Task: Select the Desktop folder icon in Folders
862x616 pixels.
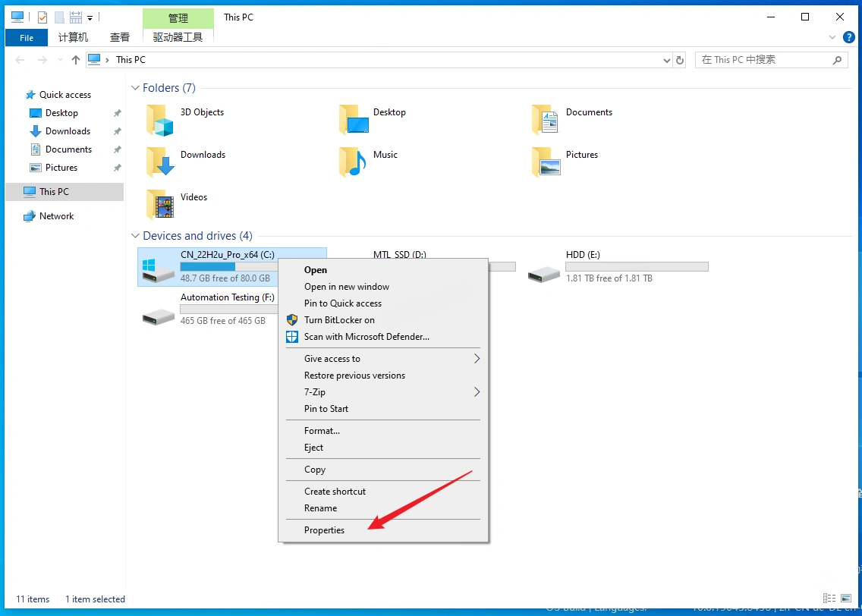Action: 354,121
